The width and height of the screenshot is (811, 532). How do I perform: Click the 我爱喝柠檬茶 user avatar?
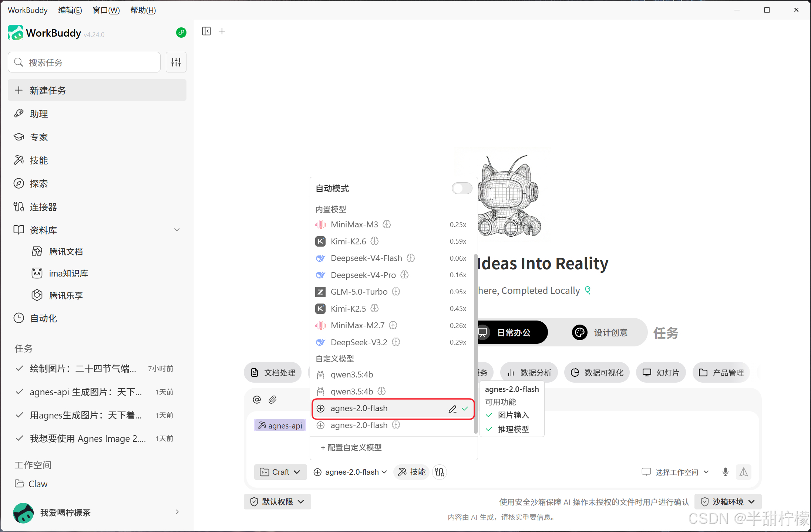[23, 513]
